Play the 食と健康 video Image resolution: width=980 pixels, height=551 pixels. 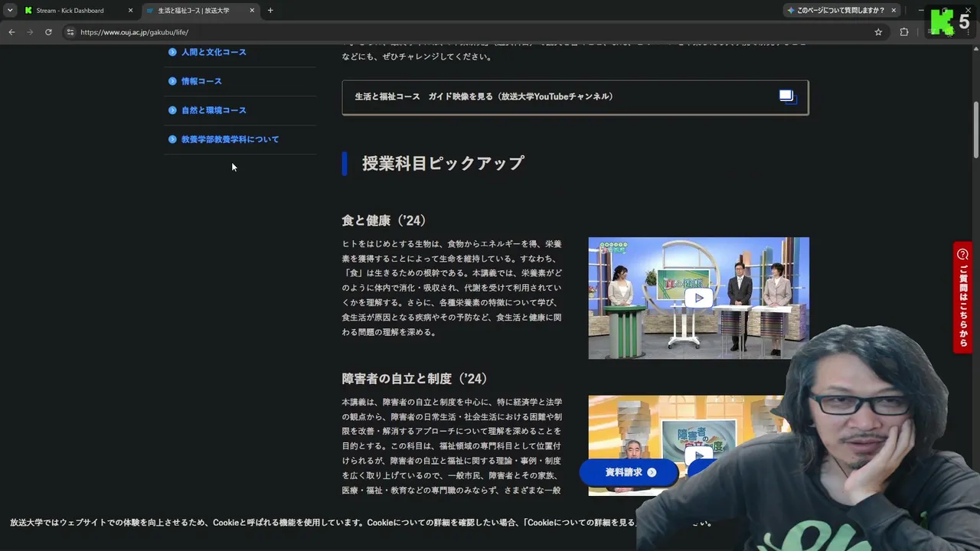coord(698,298)
